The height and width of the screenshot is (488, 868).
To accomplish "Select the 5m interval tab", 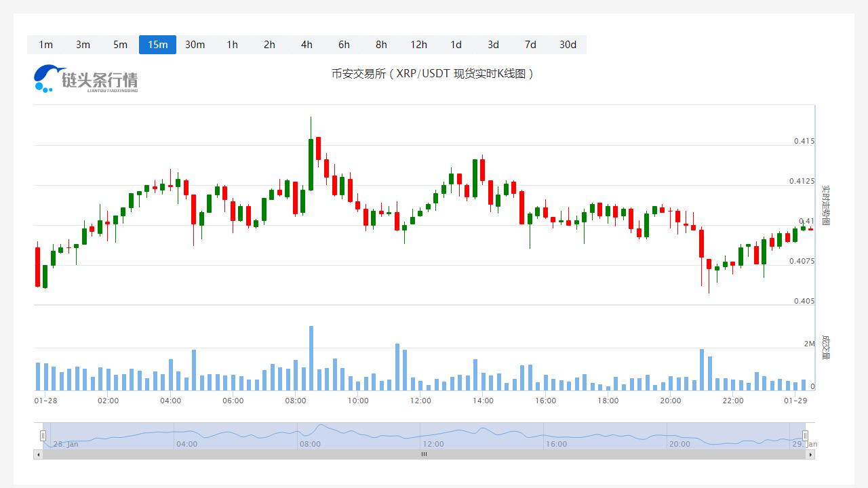I will coord(120,45).
